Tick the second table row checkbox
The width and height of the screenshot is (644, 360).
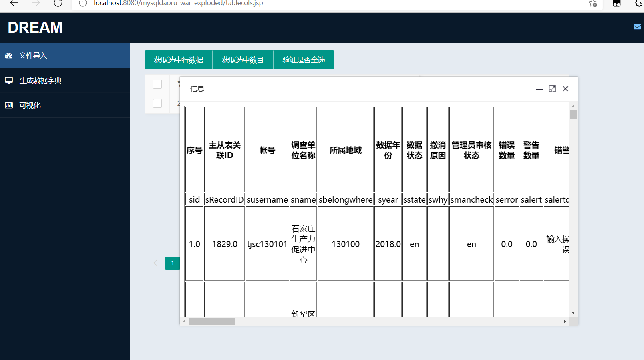tap(157, 103)
